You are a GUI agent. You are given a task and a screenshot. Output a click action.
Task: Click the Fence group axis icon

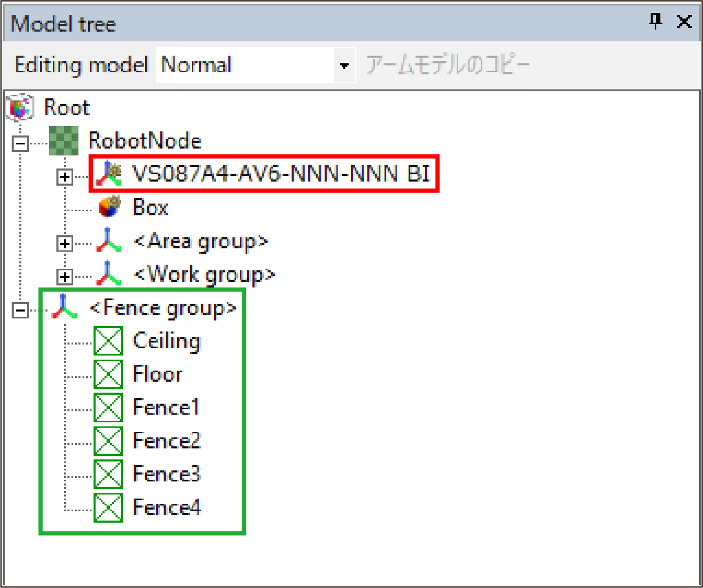63,308
